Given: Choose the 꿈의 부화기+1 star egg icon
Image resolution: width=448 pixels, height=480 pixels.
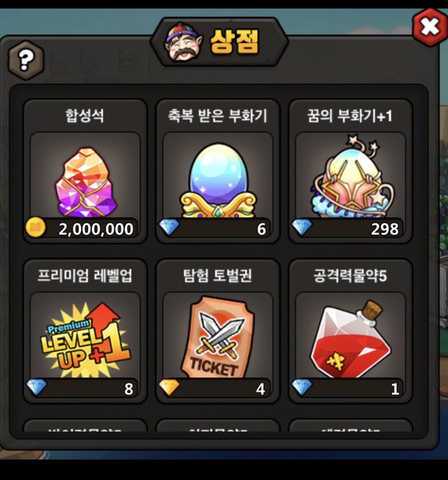Looking at the screenshot, I should point(351,177).
